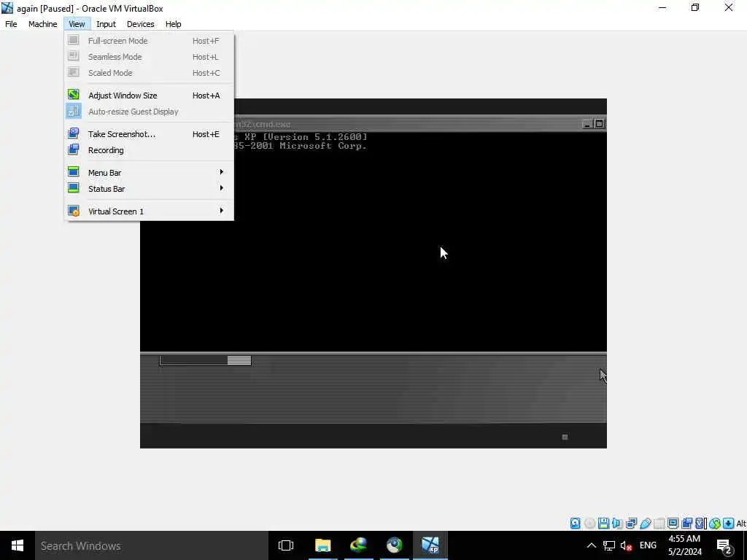Image resolution: width=747 pixels, height=560 pixels.
Task: Click shared folders status icon
Action: [x=659, y=524]
